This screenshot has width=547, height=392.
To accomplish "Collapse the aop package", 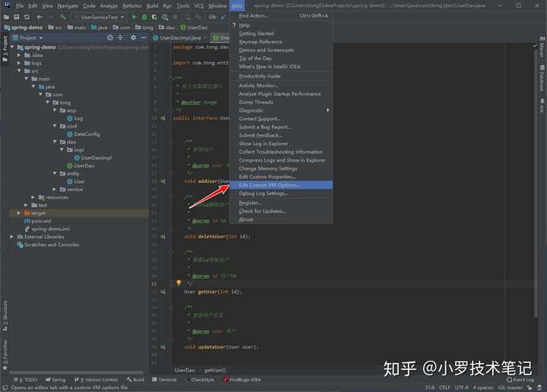I will pyautogui.click(x=55, y=110).
